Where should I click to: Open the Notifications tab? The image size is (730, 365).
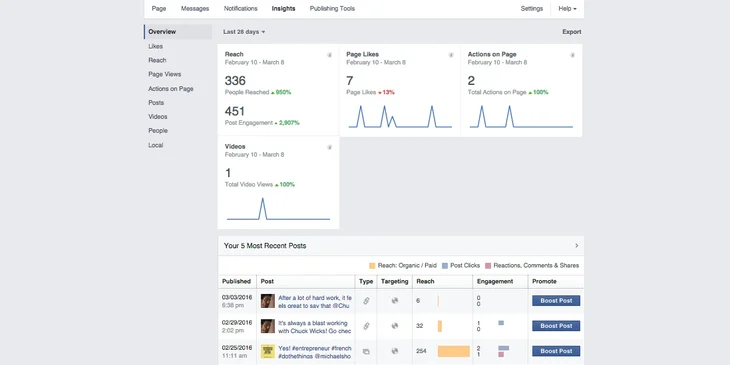point(240,8)
